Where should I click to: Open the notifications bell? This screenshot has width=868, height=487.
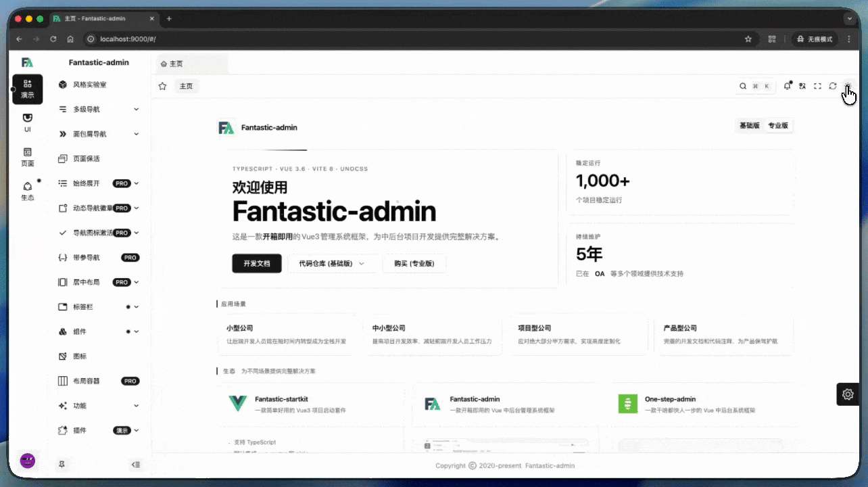(x=787, y=86)
